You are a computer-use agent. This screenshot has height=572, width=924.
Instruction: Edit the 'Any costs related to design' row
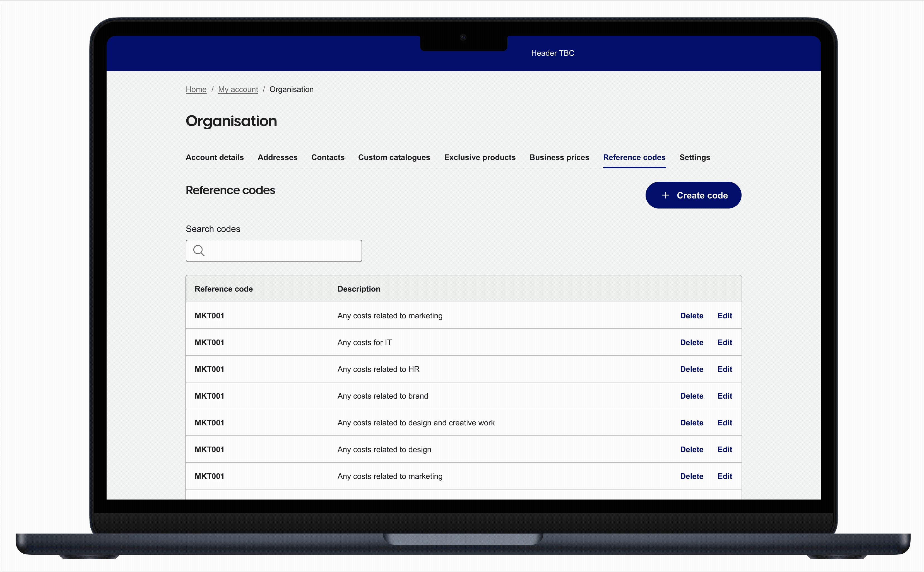725,449
